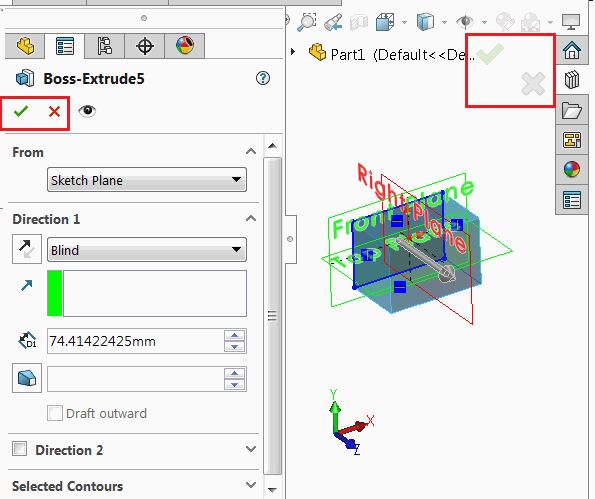Open the View Orientation dropdown arrow
Viewport: 595px width, 499px height.
tap(404, 22)
